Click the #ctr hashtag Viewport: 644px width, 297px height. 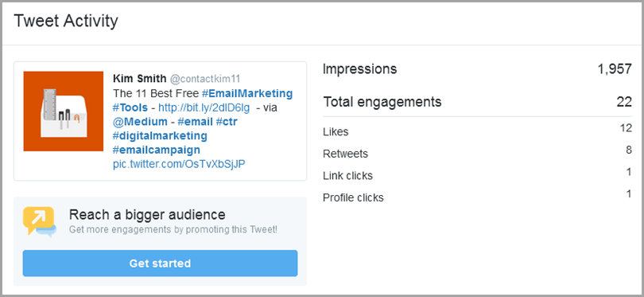227,122
